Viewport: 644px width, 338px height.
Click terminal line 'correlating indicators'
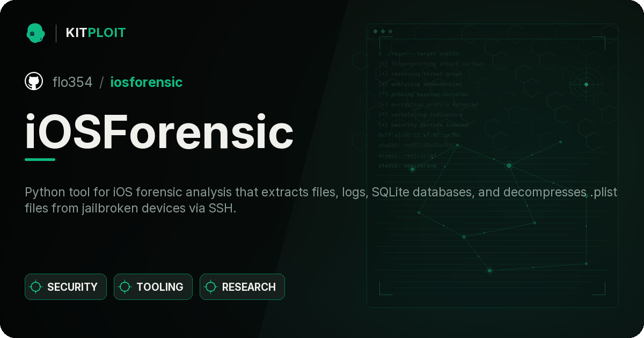(420, 115)
